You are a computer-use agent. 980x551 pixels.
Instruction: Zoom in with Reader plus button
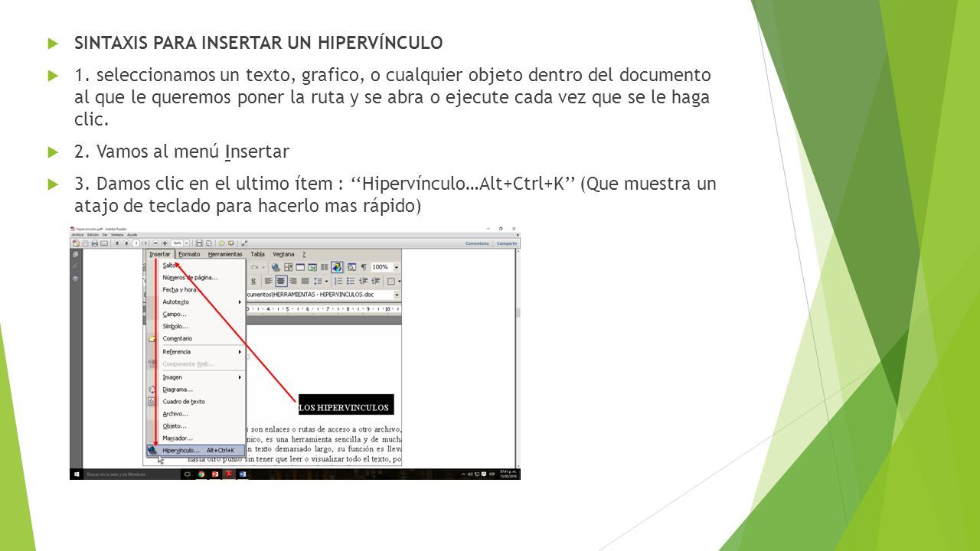pos(165,243)
